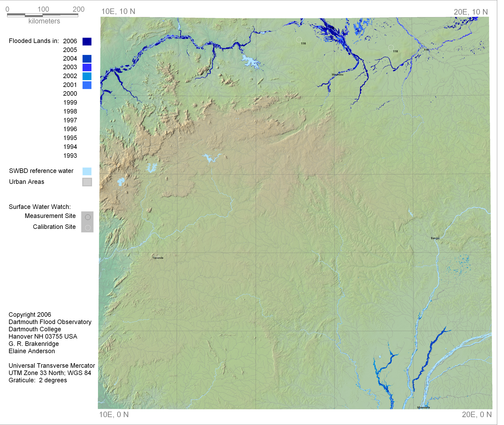Click the Measurement Site legend circle icon
The width and height of the screenshot is (504, 425).
click(88, 217)
